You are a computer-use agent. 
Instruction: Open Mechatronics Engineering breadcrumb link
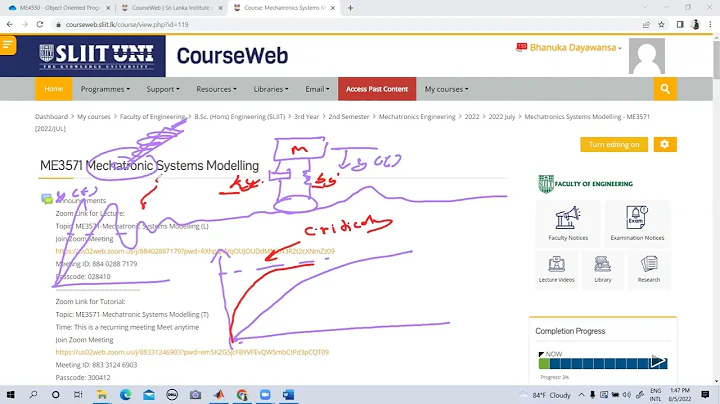[x=417, y=117]
